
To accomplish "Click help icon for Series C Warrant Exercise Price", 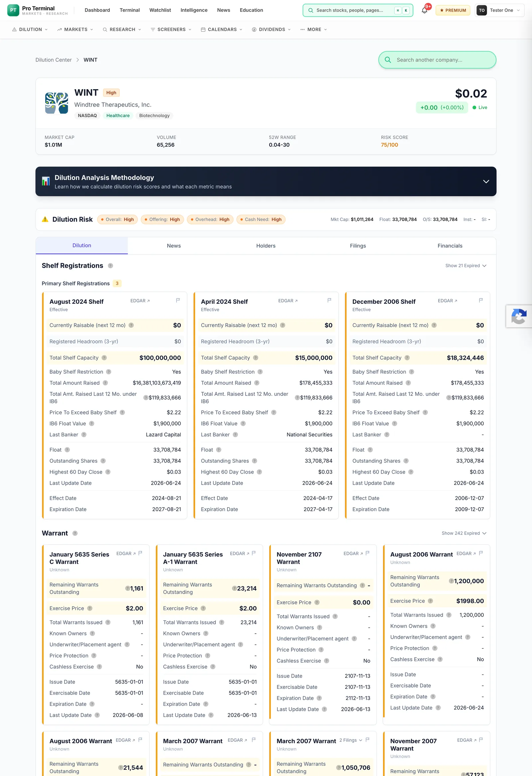I will click(90, 608).
